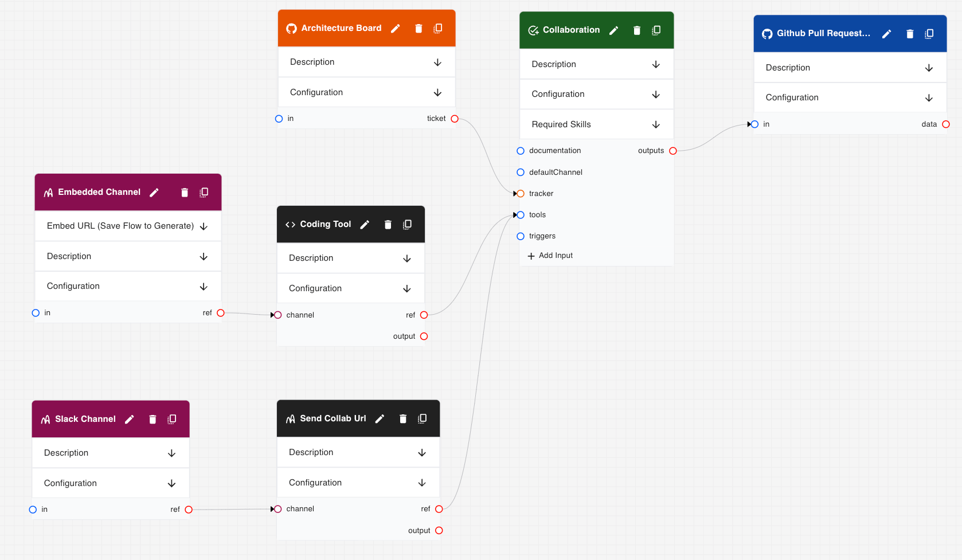Click the output port of Send Collab Url
Viewport: 962px width, 560px height.
439,531
